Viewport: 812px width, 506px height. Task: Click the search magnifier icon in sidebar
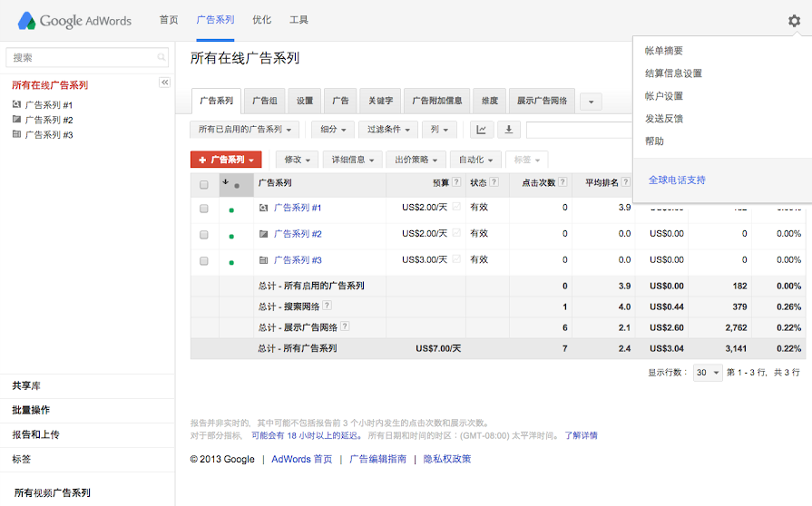pos(161,58)
